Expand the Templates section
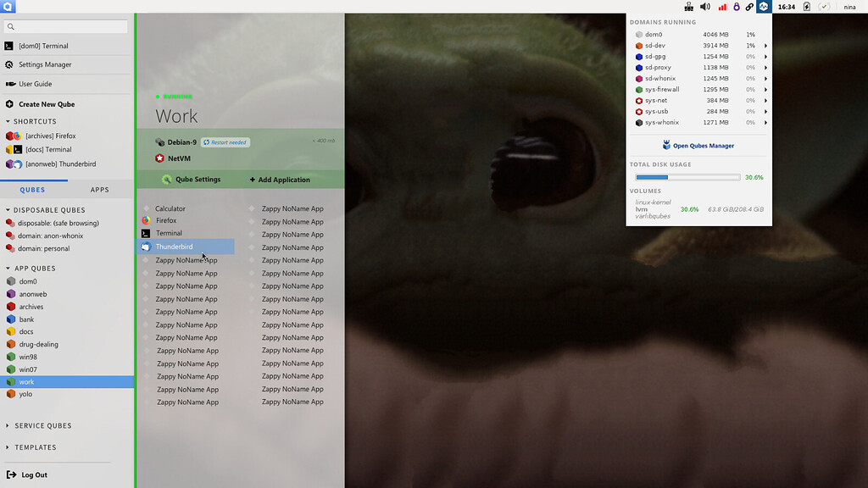 point(35,447)
